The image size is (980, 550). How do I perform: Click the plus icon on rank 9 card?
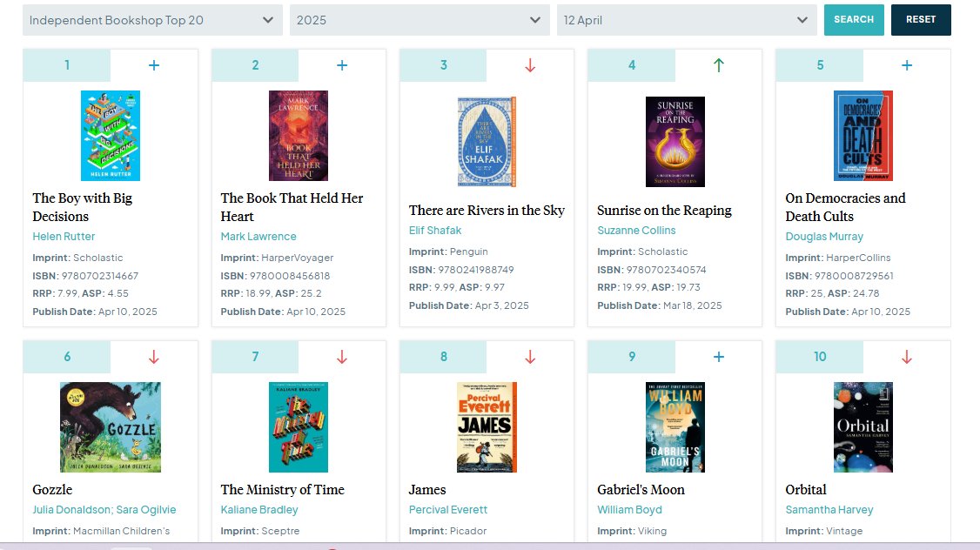[x=719, y=357]
